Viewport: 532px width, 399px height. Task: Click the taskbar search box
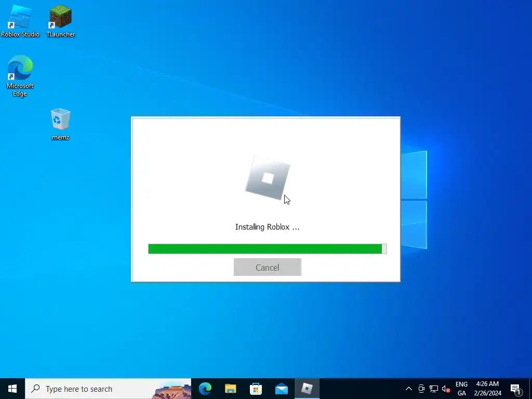tap(108, 389)
